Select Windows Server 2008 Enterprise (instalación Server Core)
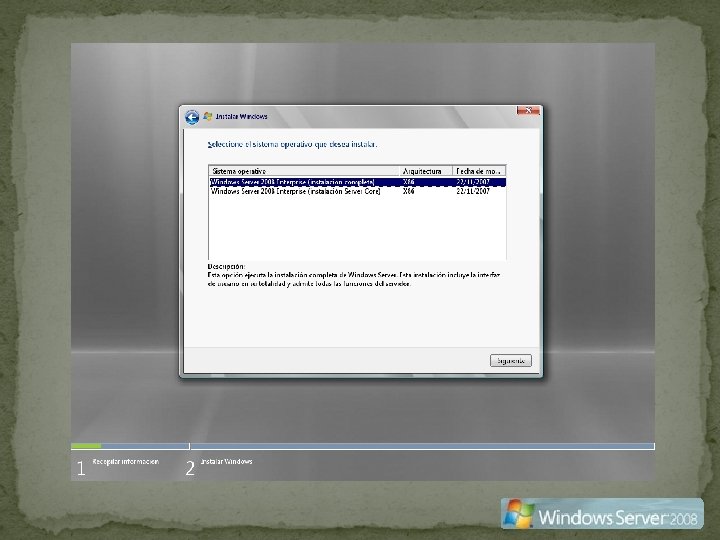 358,191
